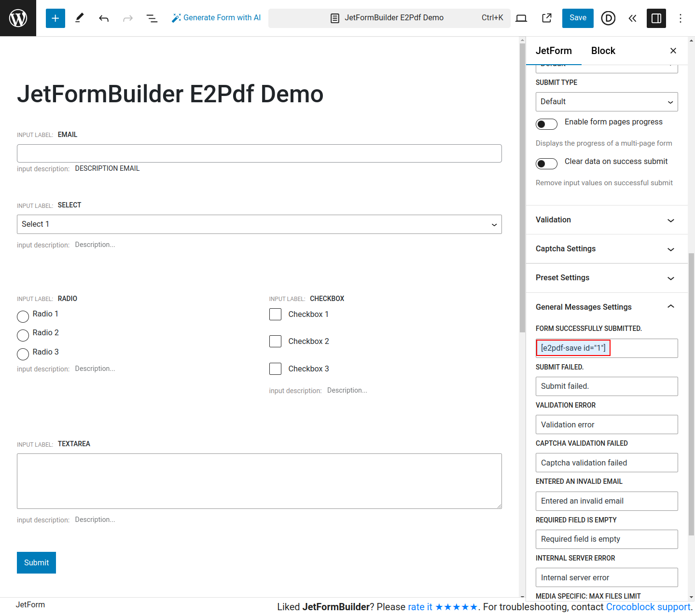Check the Checkbox 2 option
695x616 pixels.
pos(275,342)
